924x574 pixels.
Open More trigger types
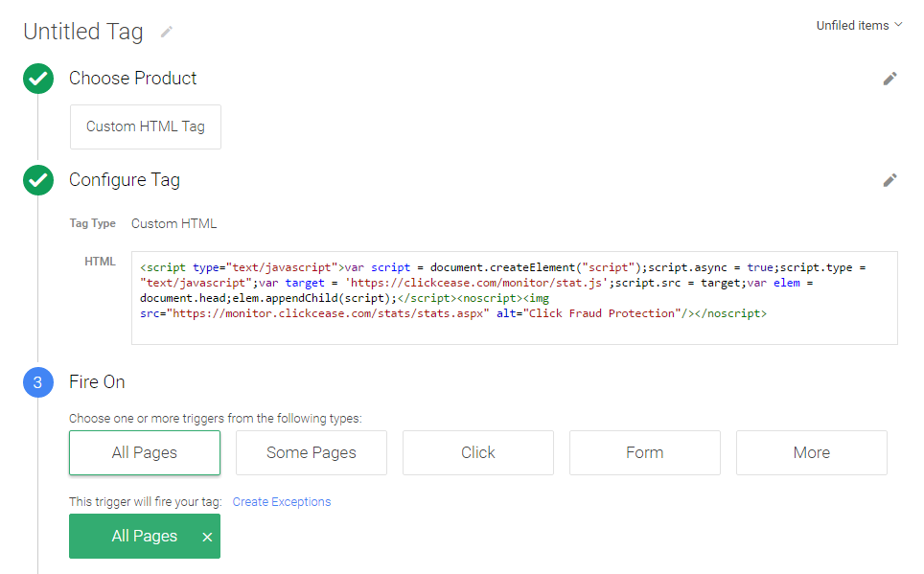tap(812, 452)
